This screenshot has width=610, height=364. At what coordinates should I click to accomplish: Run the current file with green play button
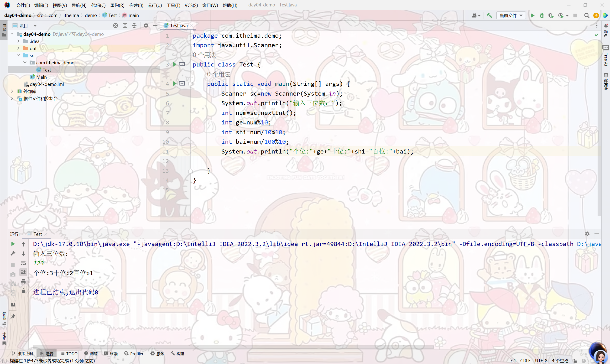pyautogui.click(x=532, y=15)
